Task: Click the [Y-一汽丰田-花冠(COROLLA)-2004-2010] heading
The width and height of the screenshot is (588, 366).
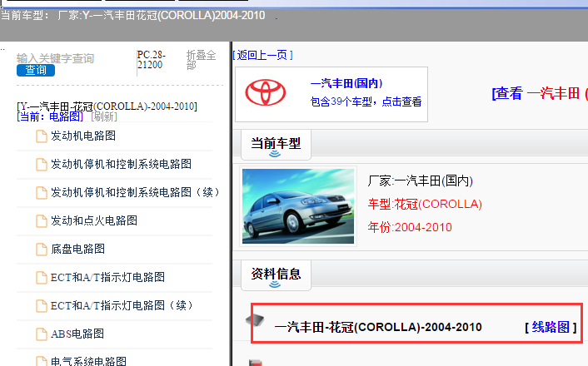Action: tap(107, 106)
